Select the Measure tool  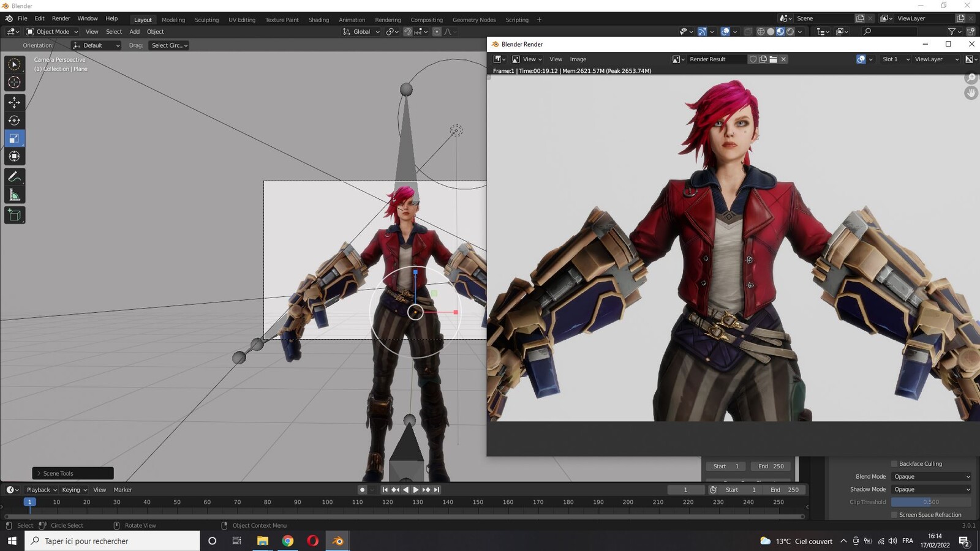tap(15, 195)
